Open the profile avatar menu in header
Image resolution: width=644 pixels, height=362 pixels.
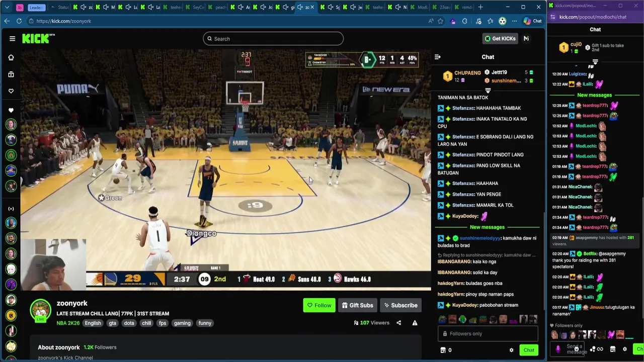[x=526, y=39]
